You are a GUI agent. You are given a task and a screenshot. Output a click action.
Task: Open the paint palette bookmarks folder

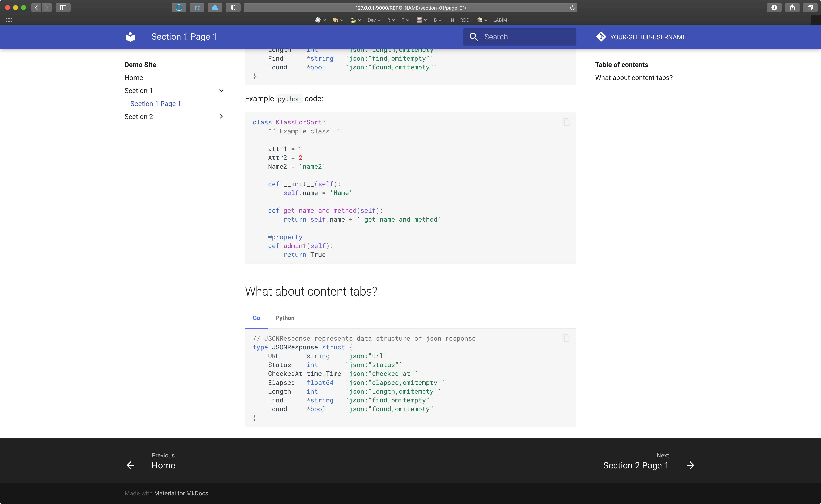point(338,20)
